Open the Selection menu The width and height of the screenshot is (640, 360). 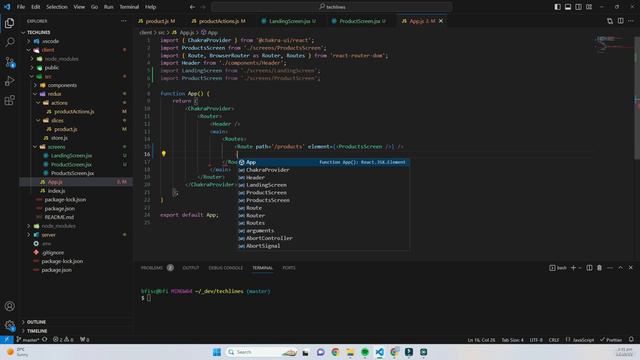click(x=57, y=7)
